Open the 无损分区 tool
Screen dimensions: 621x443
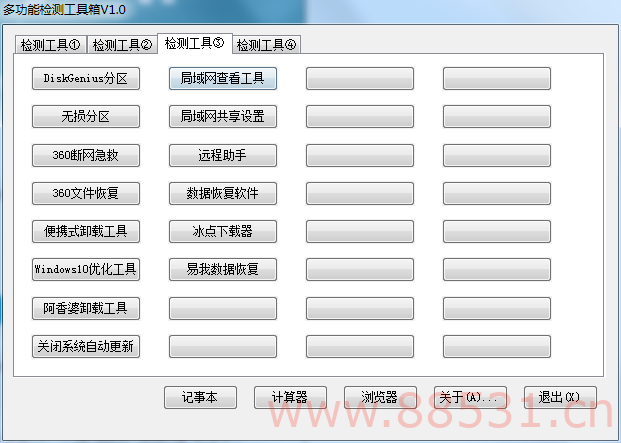tap(86, 116)
